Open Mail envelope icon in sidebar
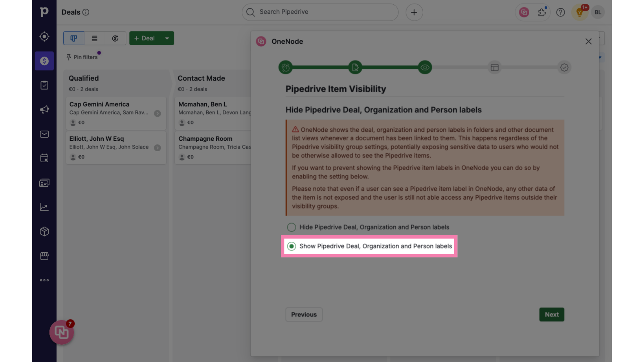 tap(44, 134)
